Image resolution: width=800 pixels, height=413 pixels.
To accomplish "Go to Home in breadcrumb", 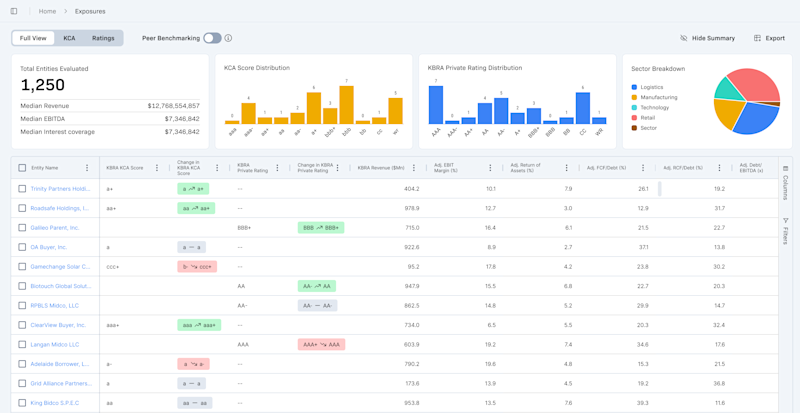I will [x=47, y=11].
